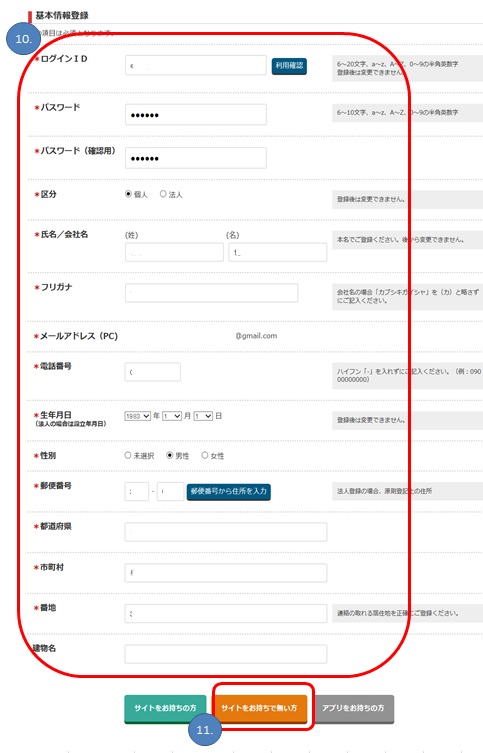Screen dimensions: 483x753
Task: Select the 法人 radio button
Action: (x=163, y=194)
